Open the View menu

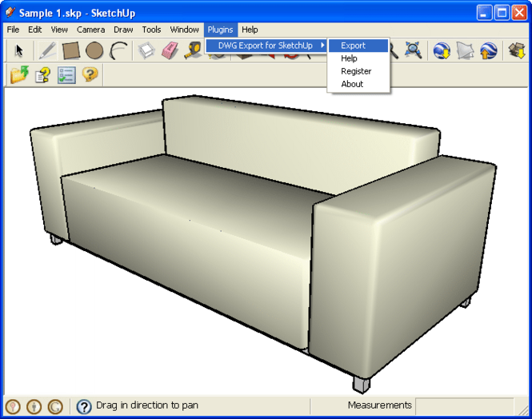point(59,30)
